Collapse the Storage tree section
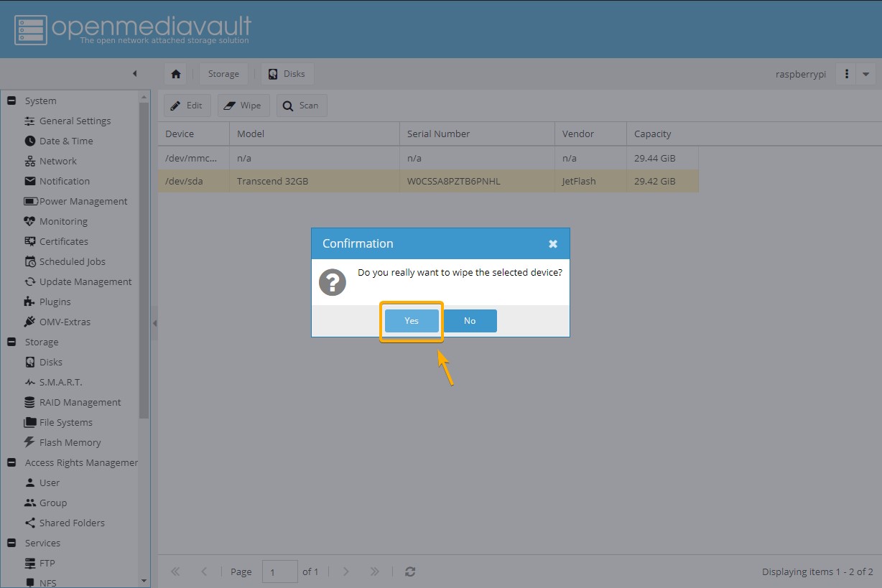Screen dimensions: 882x588 [x=11, y=342]
